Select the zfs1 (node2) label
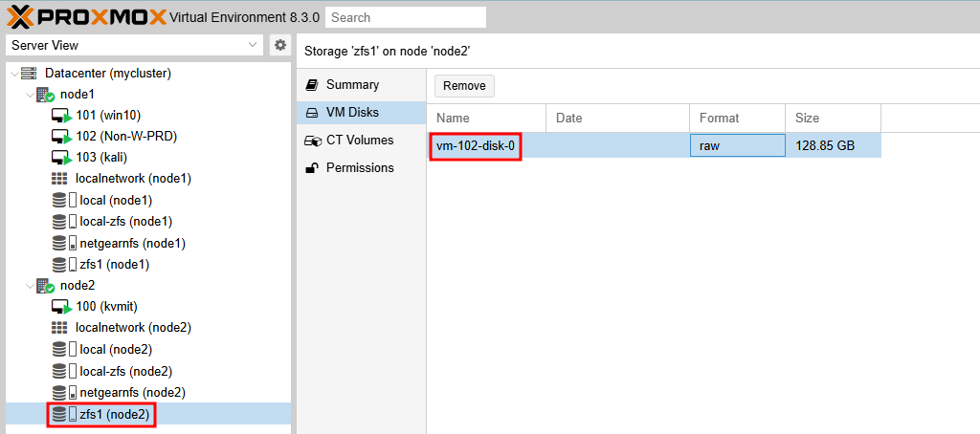 click(x=115, y=414)
